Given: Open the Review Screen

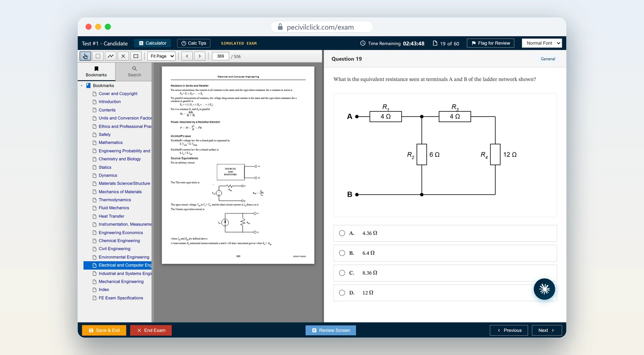Looking at the screenshot, I should click(x=331, y=330).
